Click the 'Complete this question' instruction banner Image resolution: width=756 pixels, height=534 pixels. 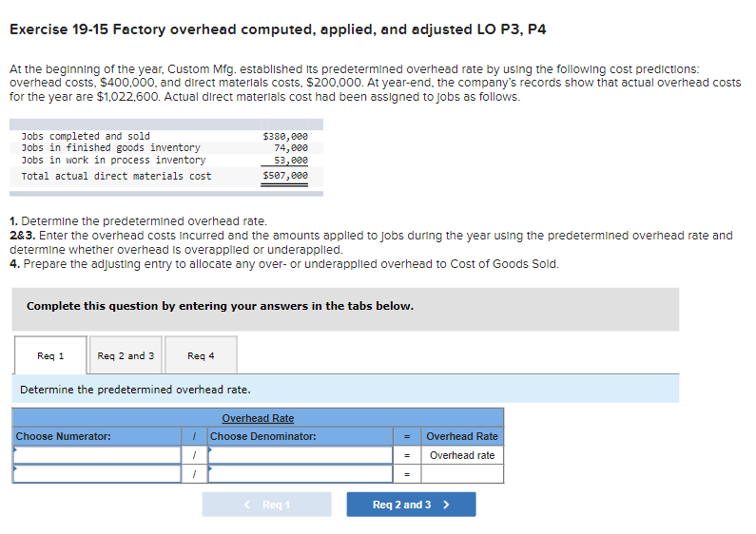click(345, 310)
